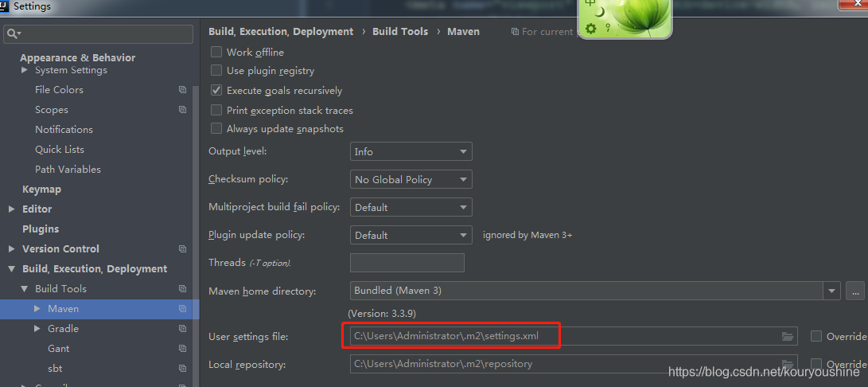
Task: Open the Checksum policy dropdown
Action: (411, 180)
